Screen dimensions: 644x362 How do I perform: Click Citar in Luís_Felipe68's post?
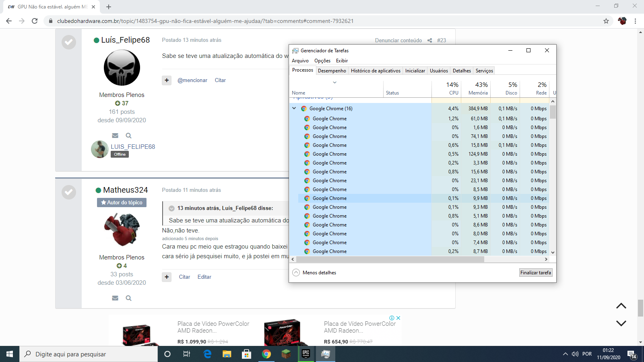[x=220, y=80]
